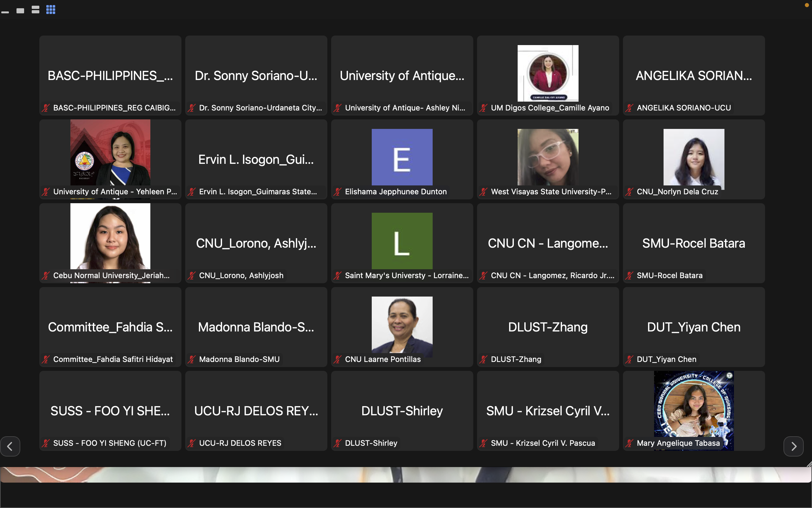Click muted mic icon for CNU_Norlyn Dela Cruz
Screen dimensions: 812x508
click(x=630, y=191)
